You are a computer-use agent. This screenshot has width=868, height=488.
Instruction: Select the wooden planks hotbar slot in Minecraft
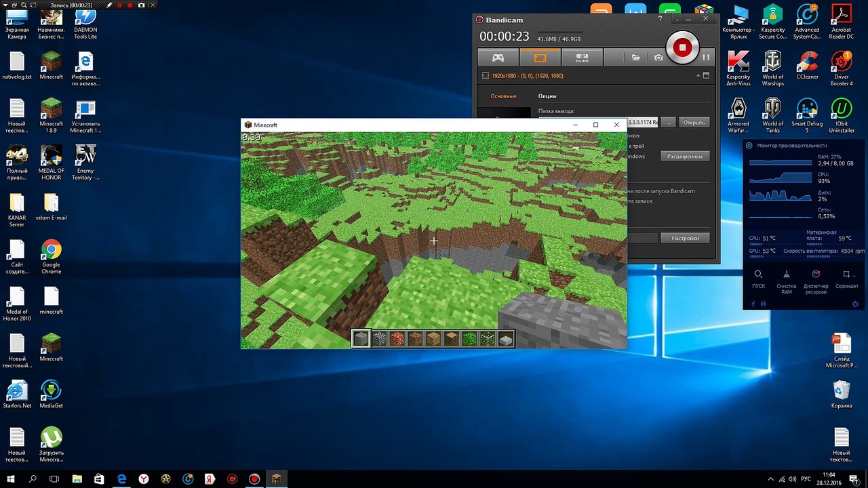pyautogui.click(x=433, y=339)
